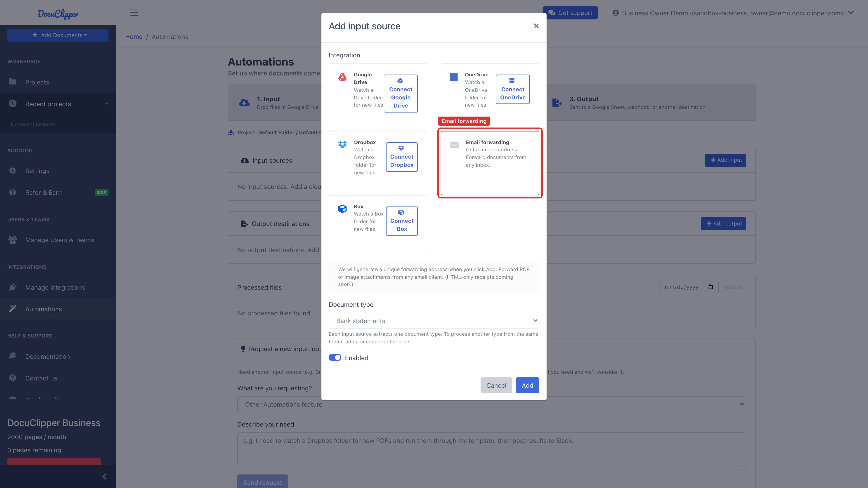Image resolution: width=868 pixels, height=488 pixels.
Task: Go to Home breadcrumb link
Action: (134, 37)
